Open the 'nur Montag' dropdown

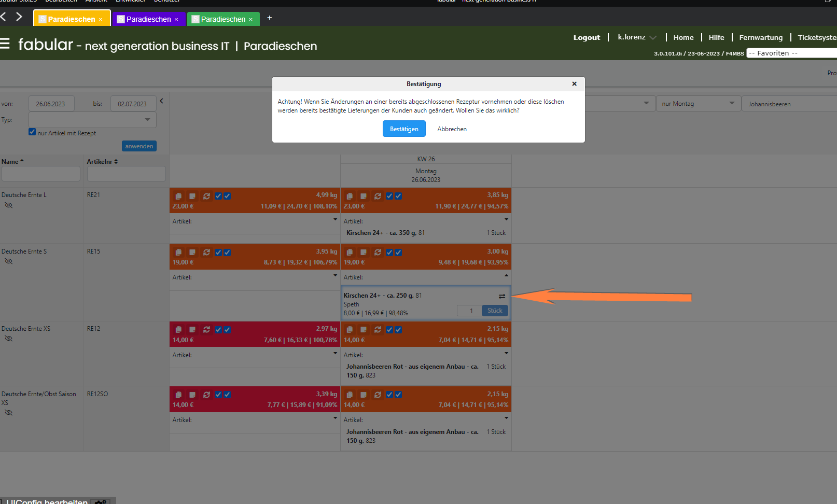click(697, 104)
